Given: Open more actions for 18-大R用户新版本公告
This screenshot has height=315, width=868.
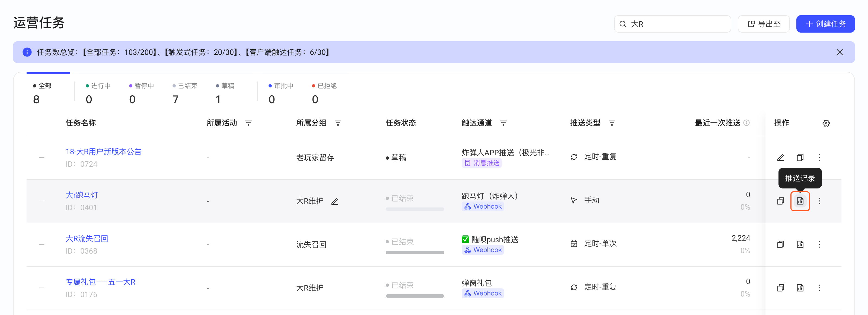Looking at the screenshot, I should [819, 157].
